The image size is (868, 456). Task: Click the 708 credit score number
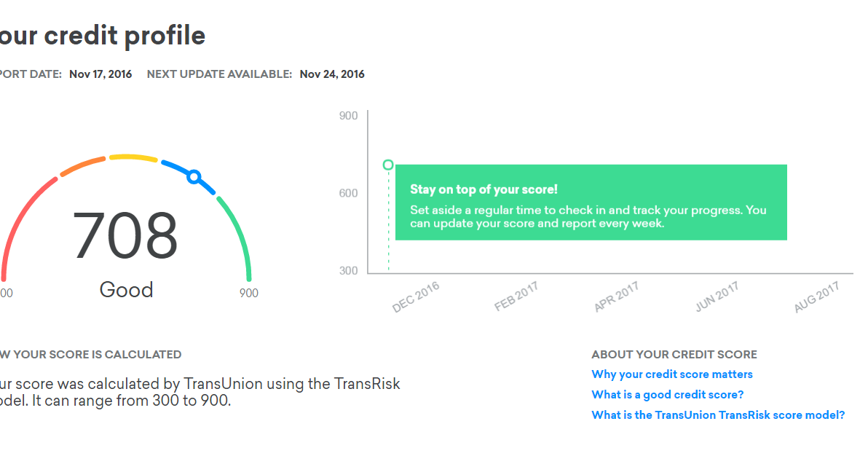coord(125,236)
